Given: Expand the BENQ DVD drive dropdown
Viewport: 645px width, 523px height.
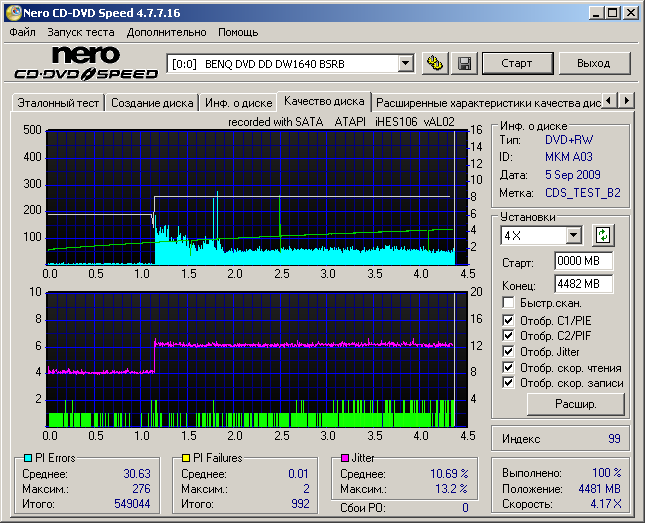Looking at the screenshot, I should tap(405, 63).
